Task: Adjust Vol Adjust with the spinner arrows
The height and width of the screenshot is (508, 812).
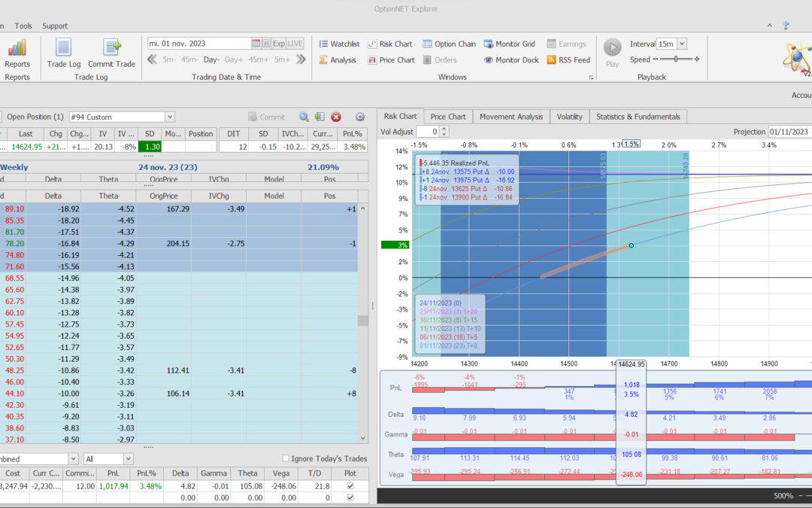Action: [444, 132]
